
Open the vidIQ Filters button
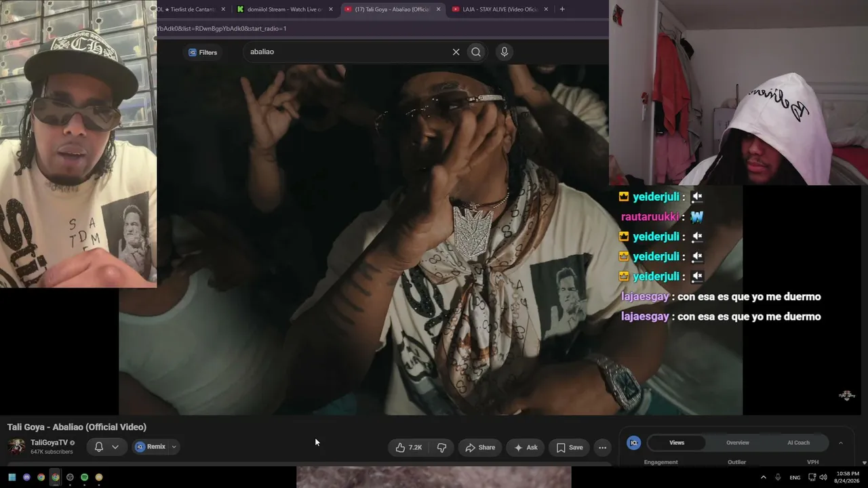click(203, 52)
